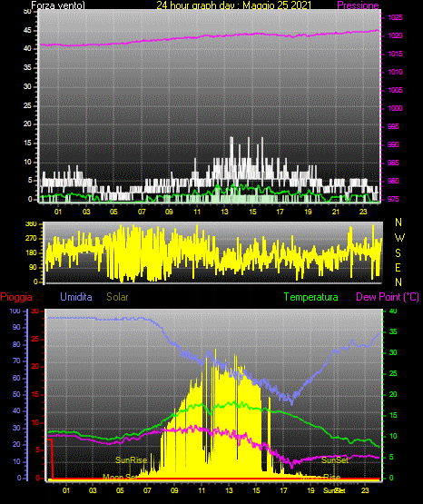The height and width of the screenshot is (504, 423).
Task: Click hour label 23 under bottom chart
Action: [x=365, y=490]
